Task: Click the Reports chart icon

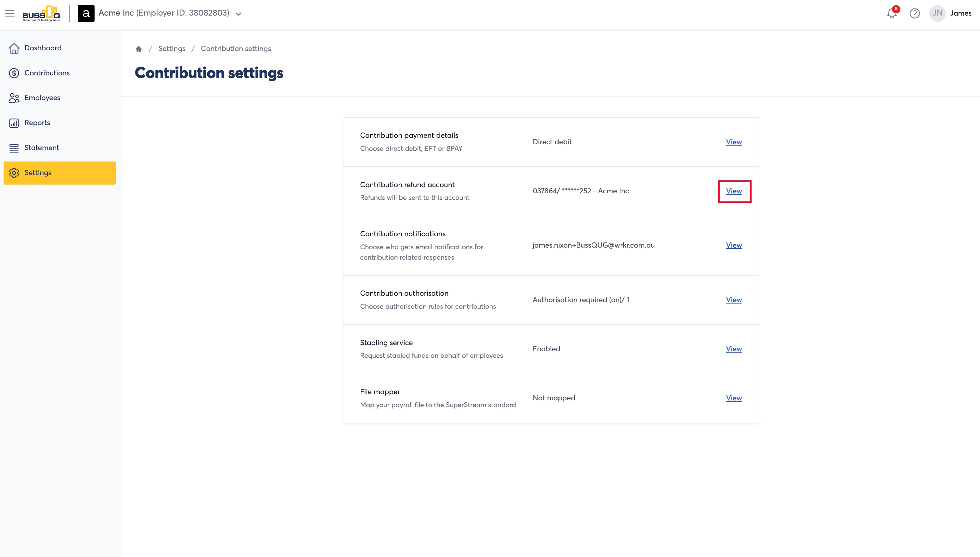Action: (x=14, y=123)
